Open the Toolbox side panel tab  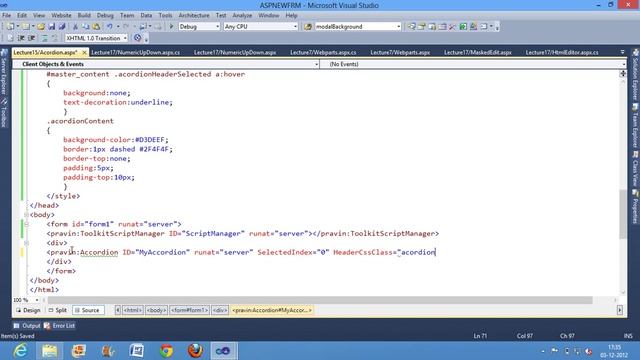[4, 113]
